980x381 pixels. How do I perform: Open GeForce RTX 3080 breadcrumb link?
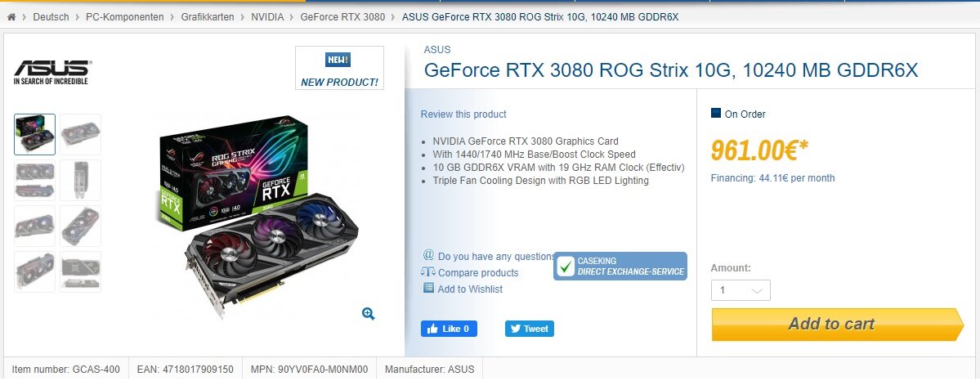click(342, 17)
